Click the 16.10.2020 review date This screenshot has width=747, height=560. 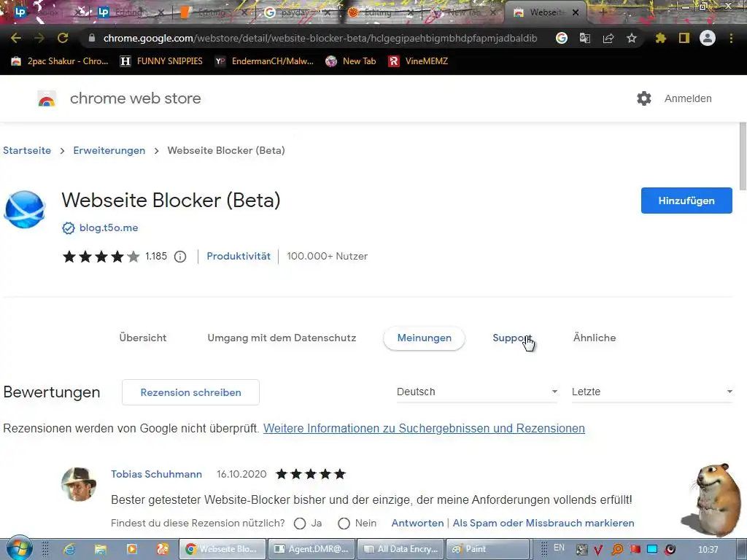tap(241, 474)
